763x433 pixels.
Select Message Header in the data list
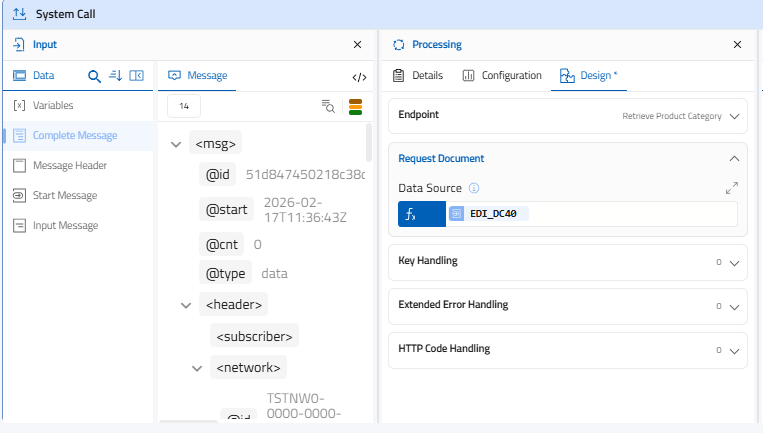tap(69, 166)
